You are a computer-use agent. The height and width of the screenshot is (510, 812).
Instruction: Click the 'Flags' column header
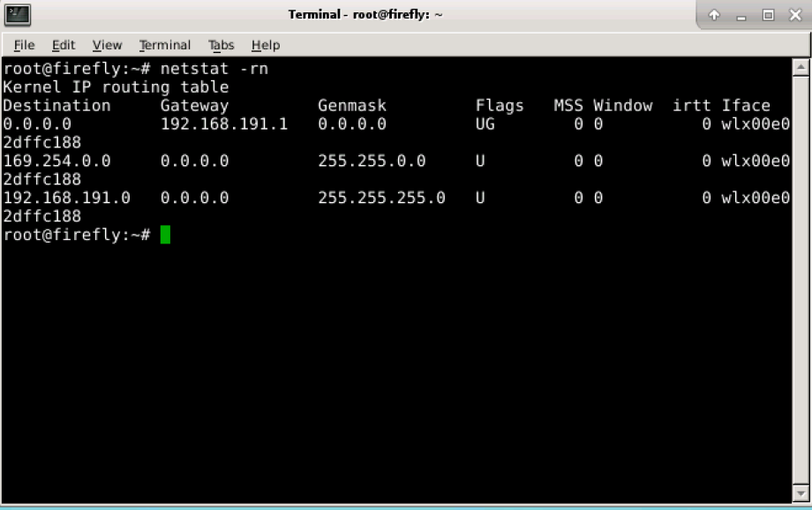pyautogui.click(x=500, y=106)
